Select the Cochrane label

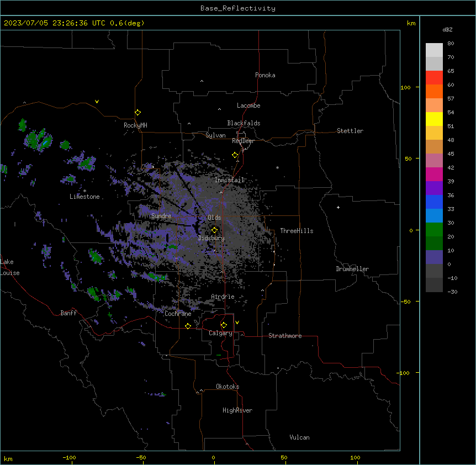(178, 314)
